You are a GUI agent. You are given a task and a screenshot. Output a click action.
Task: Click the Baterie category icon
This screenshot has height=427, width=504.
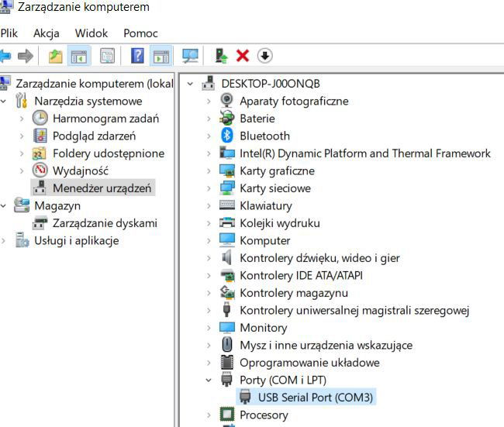pyautogui.click(x=227, y=118)
